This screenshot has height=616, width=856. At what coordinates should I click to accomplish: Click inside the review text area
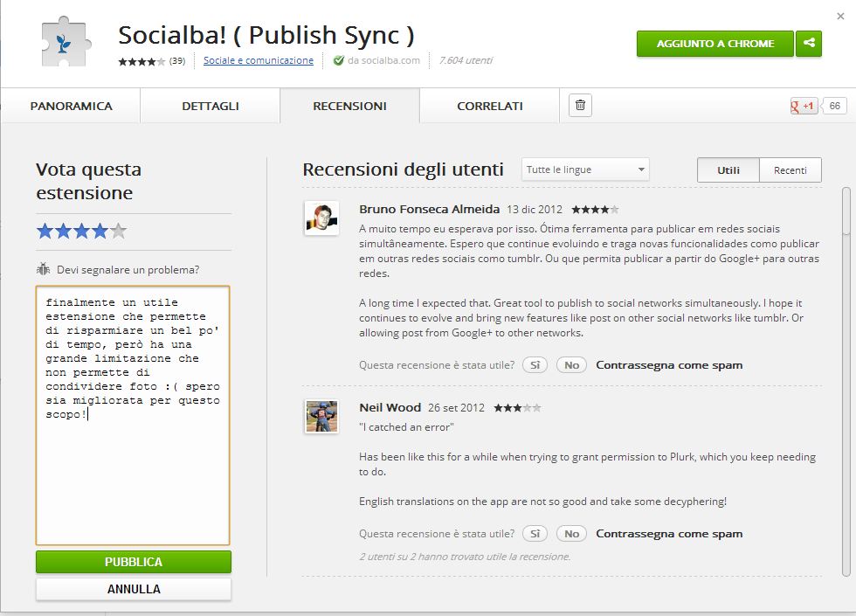(x=133, y=415)
